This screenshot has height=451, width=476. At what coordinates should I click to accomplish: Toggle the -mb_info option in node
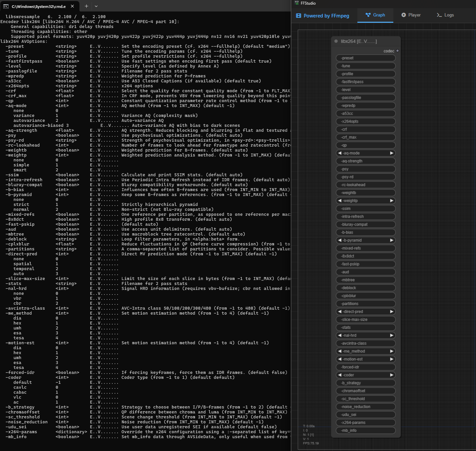click(366, 431)
